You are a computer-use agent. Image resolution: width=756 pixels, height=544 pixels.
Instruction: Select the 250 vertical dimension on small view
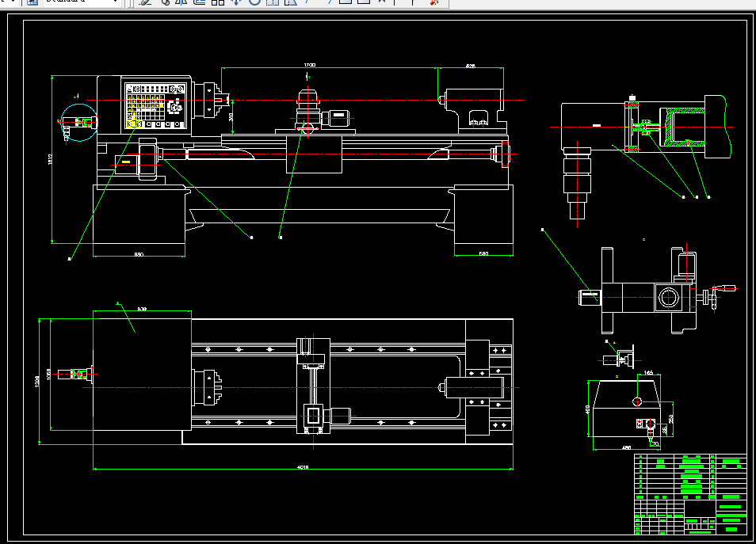670,419
